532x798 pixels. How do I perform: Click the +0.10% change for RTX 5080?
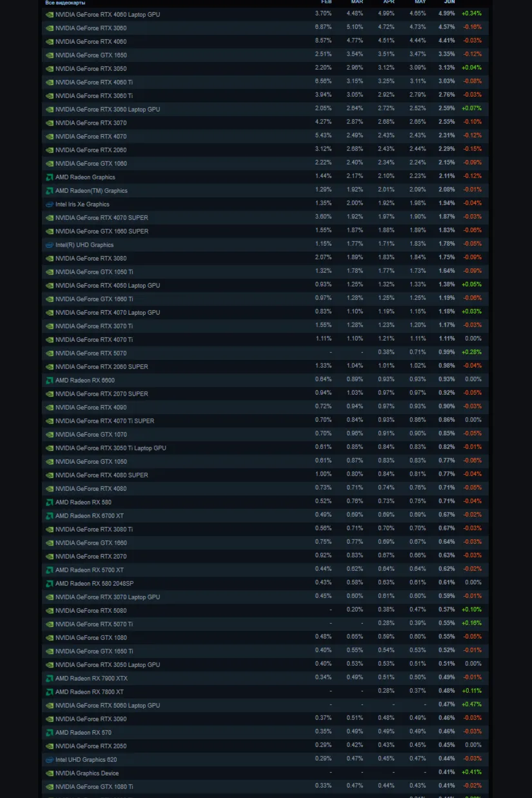point(471,610)
